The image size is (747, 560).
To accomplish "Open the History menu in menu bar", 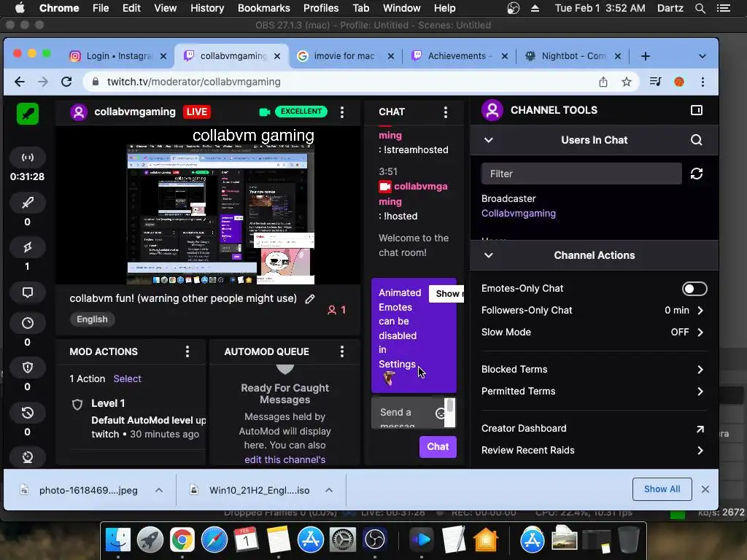I will point(207,8).
